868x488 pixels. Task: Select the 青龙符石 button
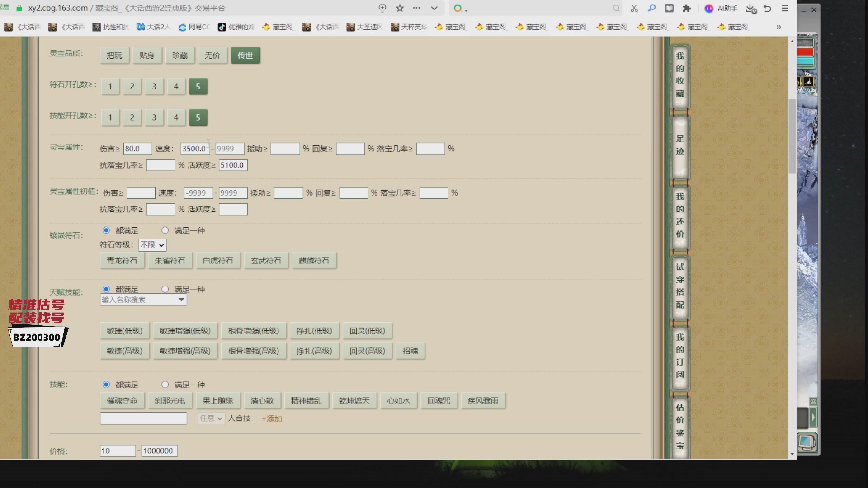(122, 261)
